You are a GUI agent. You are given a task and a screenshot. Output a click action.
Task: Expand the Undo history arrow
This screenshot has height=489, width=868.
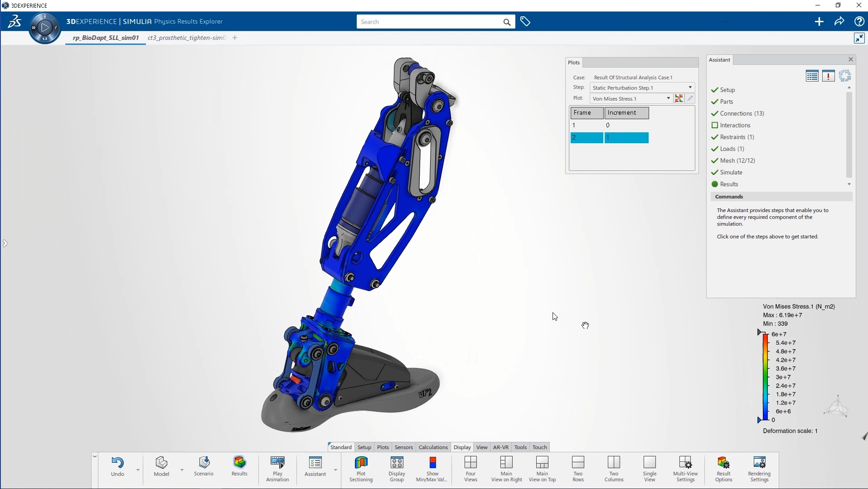(138, 470)
